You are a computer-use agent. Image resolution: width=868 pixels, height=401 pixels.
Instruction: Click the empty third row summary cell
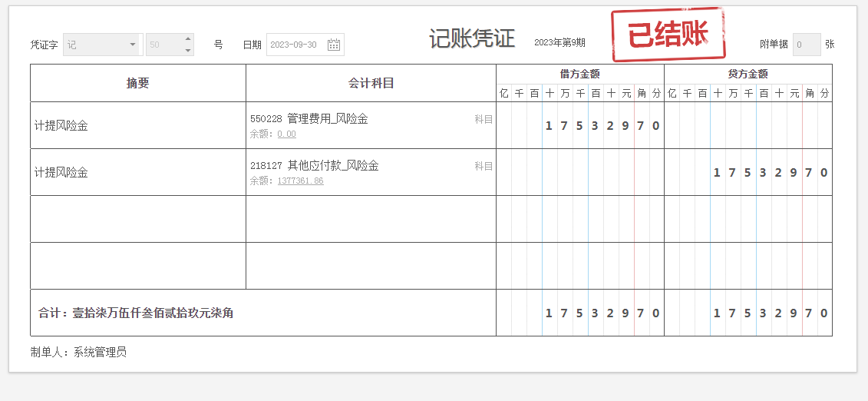(x=138, y=219)
